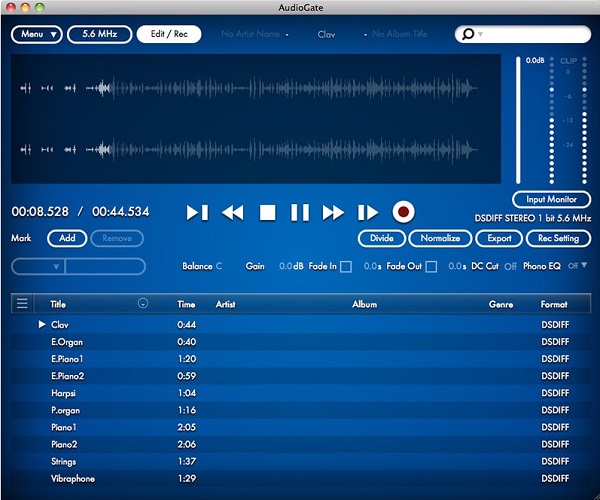Click the Export button

pyautogui.click(x=498, y=239)
